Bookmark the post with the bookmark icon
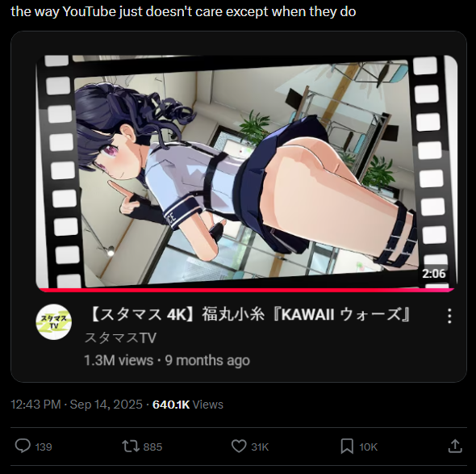This screenshot has height=474, width=476. 347,446
